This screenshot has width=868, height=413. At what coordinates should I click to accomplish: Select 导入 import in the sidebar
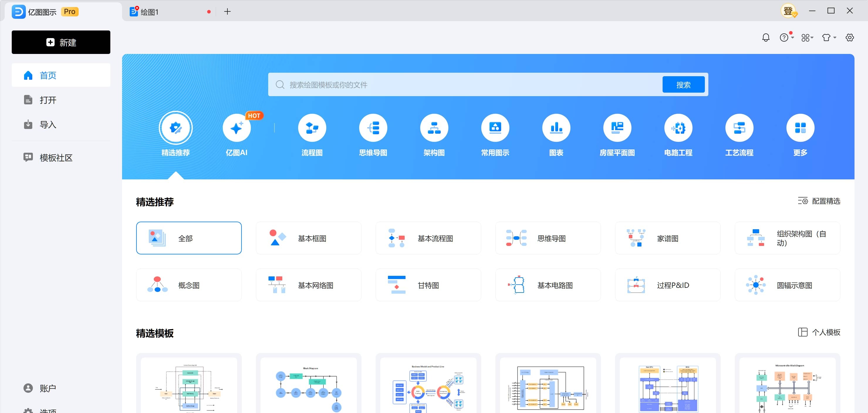point(61,125)
